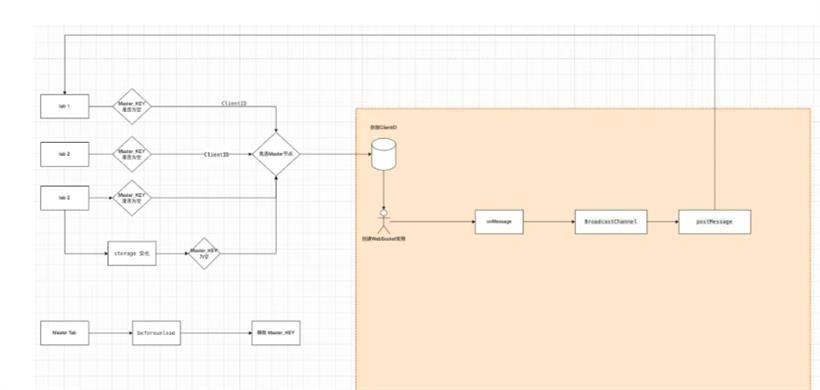Click the ClientID label on top connector
This screenshot has height=390, width=820.
click(234, 104)
